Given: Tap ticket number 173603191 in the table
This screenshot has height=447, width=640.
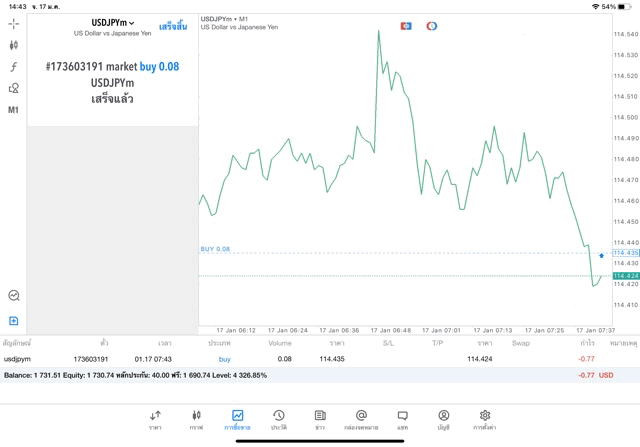Looking at the screenshot, I should tap(91, 359).
